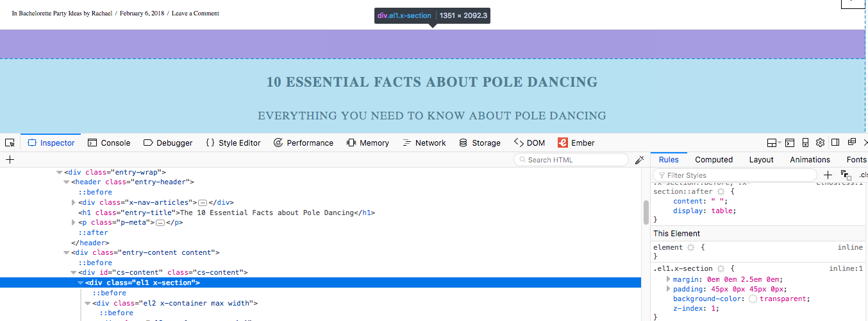Toggle the .cls class panel
Viewport: 868px width, 321px height.
tap(862, 175)
